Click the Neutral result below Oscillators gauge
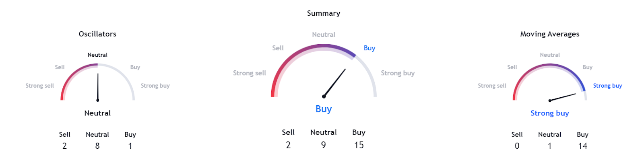644x166 pixels. click(97, 113)
